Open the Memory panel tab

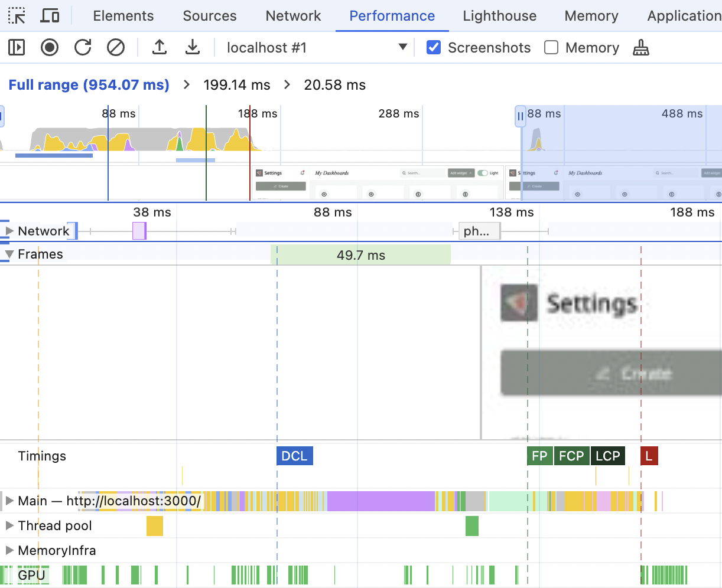(591, 16)
